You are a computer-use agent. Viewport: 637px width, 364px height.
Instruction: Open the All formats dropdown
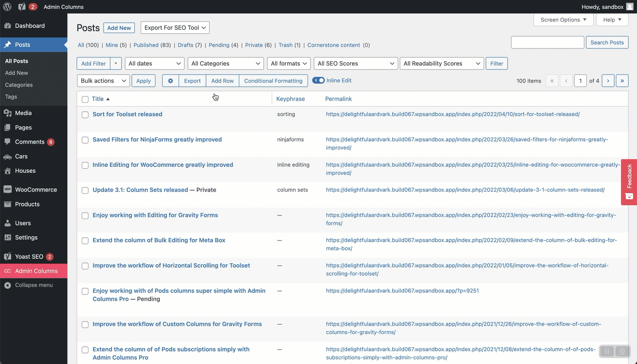pos(289,64)
